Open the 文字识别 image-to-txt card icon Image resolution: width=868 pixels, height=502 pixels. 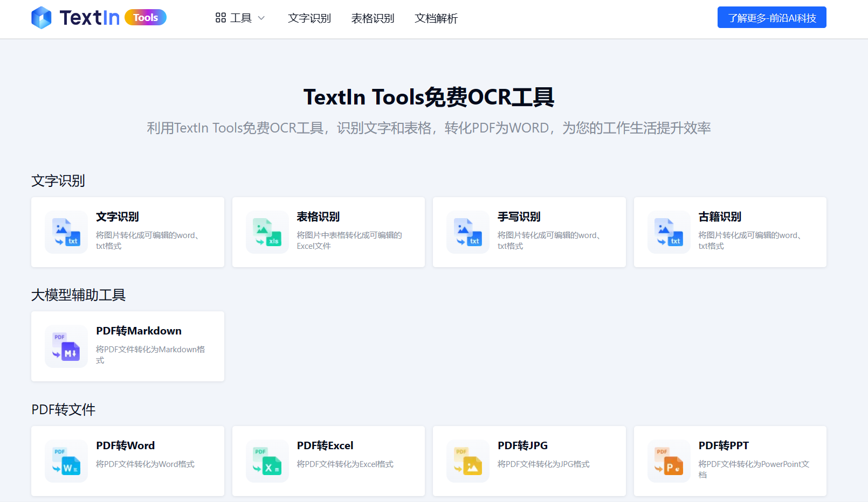tap(66, 232)
